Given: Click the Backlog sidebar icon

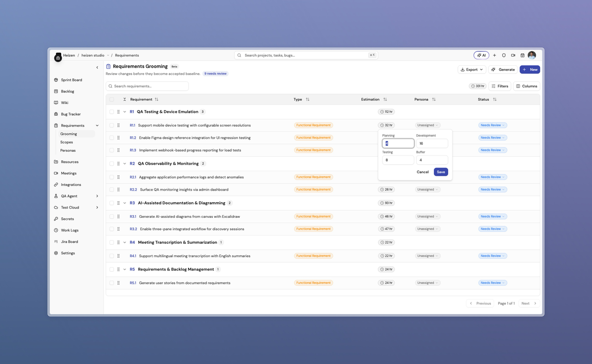Looking at the screenshot, I should coord(56,92).
